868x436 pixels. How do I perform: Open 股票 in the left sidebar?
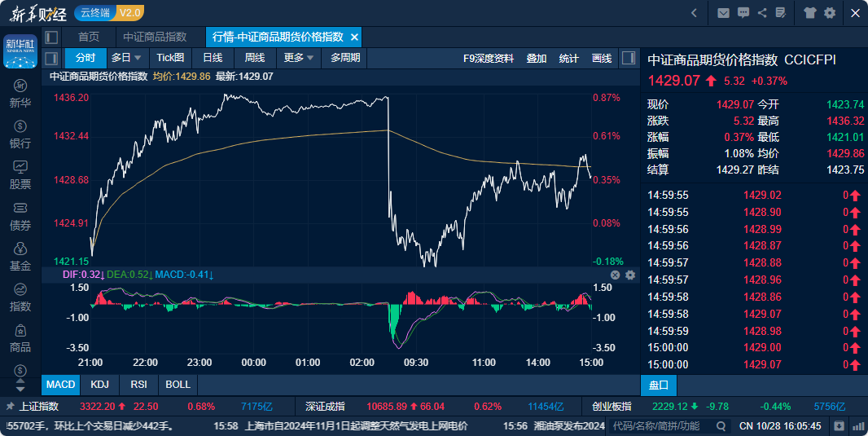[x=20, y=174]
